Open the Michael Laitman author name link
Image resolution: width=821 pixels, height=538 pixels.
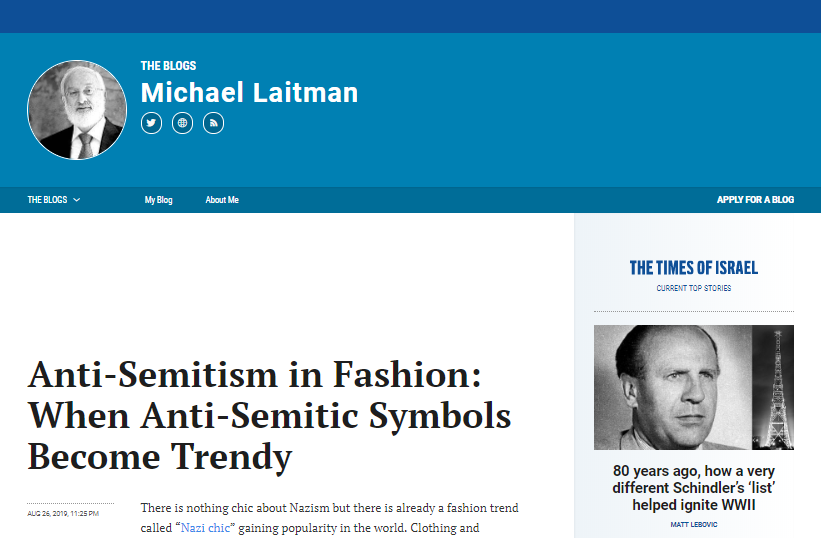(249, 93)
